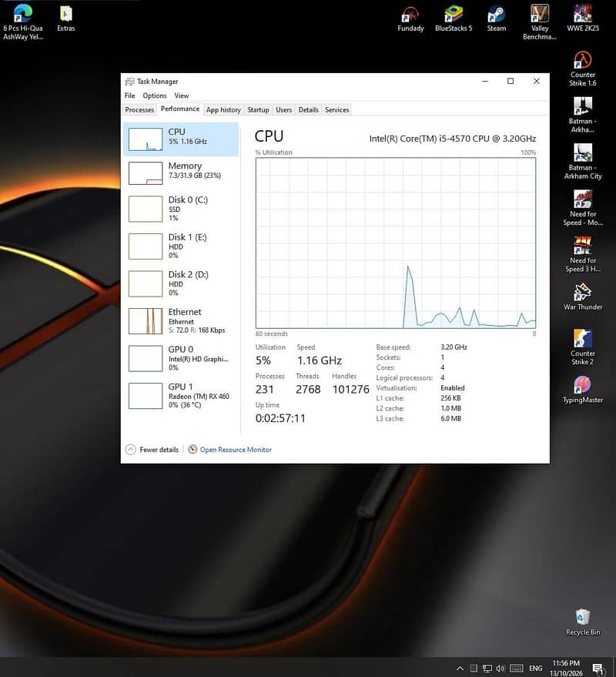Switch to the Startup tab
The height and width of the screenshot is (677, 616).
point(258,109)
